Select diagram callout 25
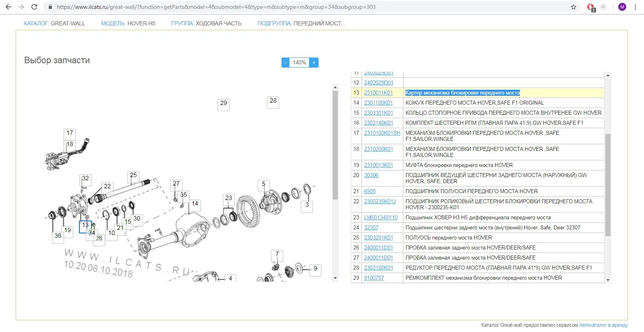Screen dimensions: 644x332 133,177
